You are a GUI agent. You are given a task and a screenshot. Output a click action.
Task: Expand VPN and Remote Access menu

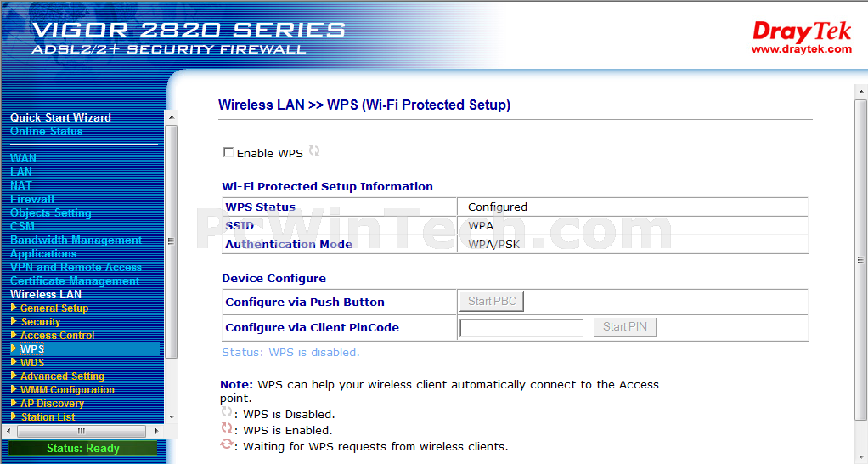click(x=76, y=267)
